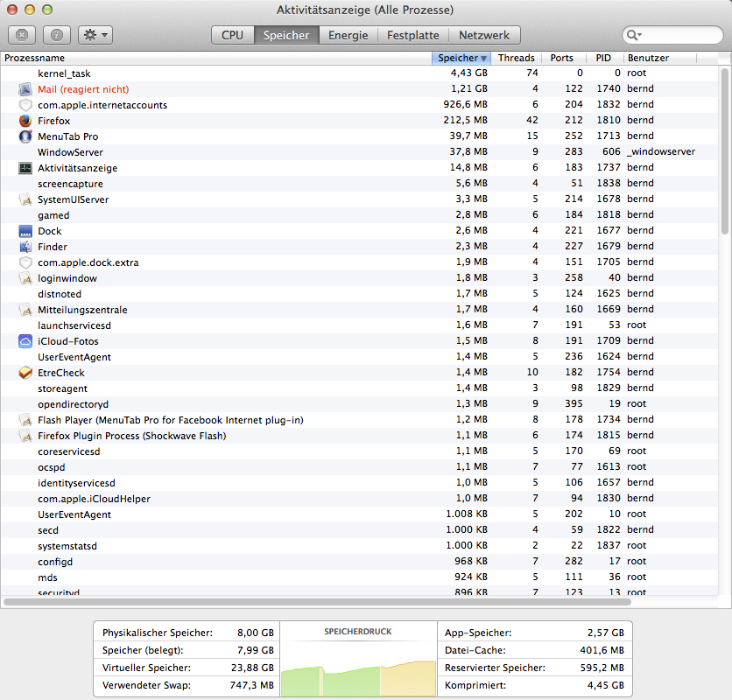Select the Speicher tab

point(286,35)
